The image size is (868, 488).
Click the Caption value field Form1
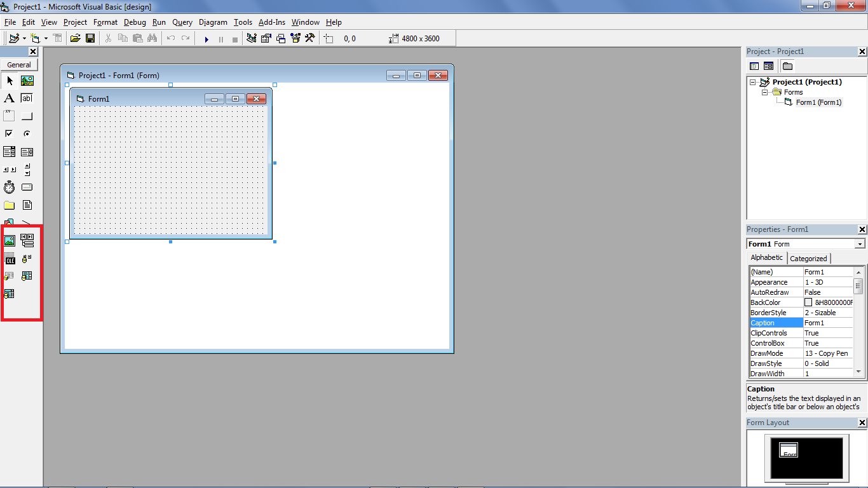coord(828,323)
